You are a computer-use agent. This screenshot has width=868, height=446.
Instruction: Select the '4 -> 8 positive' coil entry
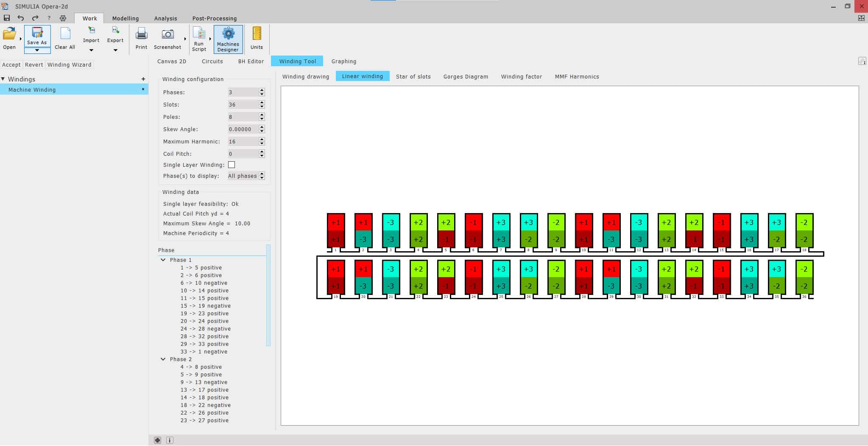tap(201, 367)
